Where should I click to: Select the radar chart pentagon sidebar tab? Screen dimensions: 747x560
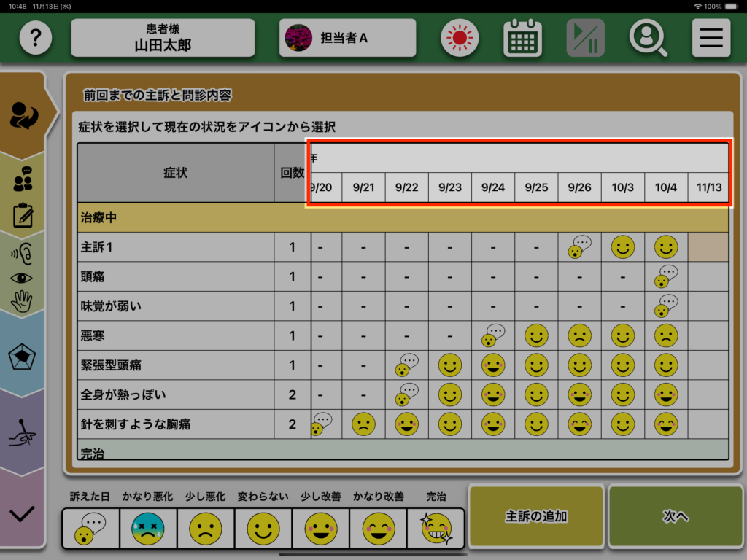(x=23, y=357)
